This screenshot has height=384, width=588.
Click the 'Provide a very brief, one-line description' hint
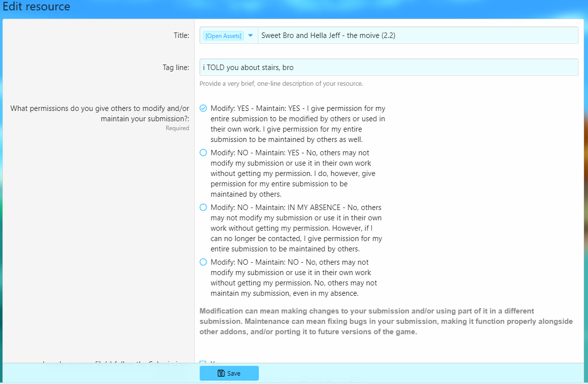281,84
